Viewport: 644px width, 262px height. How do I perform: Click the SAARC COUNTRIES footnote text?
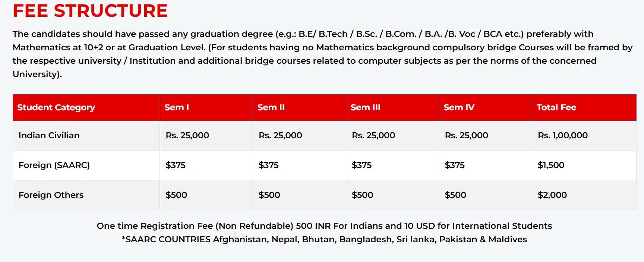[x=324, y=239]
